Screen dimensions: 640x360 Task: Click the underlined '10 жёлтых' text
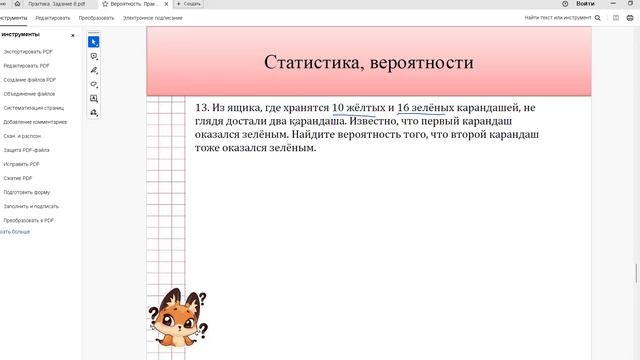click(x=358, y=108)
